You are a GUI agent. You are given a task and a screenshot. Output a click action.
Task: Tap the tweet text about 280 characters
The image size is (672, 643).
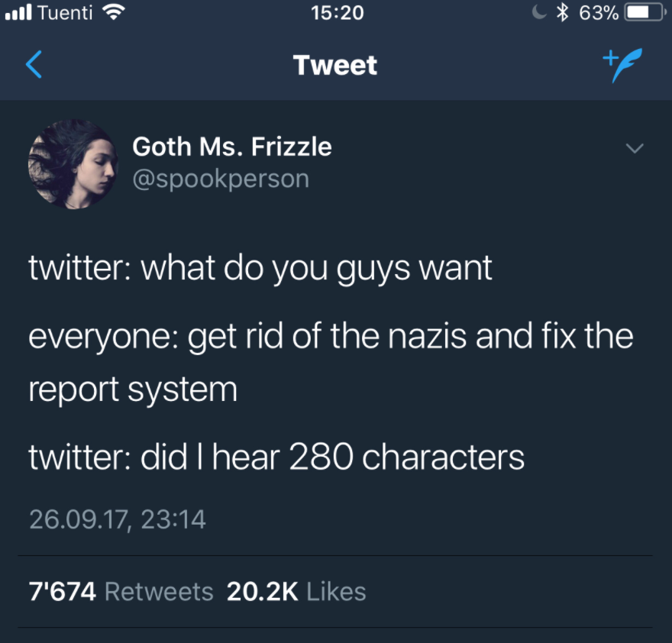click(x=276, y=457)
